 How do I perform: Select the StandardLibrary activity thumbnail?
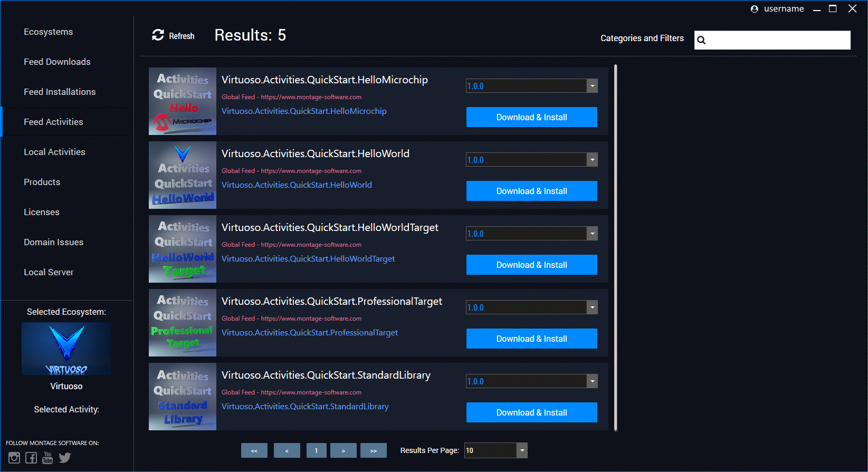coord(183,397)
